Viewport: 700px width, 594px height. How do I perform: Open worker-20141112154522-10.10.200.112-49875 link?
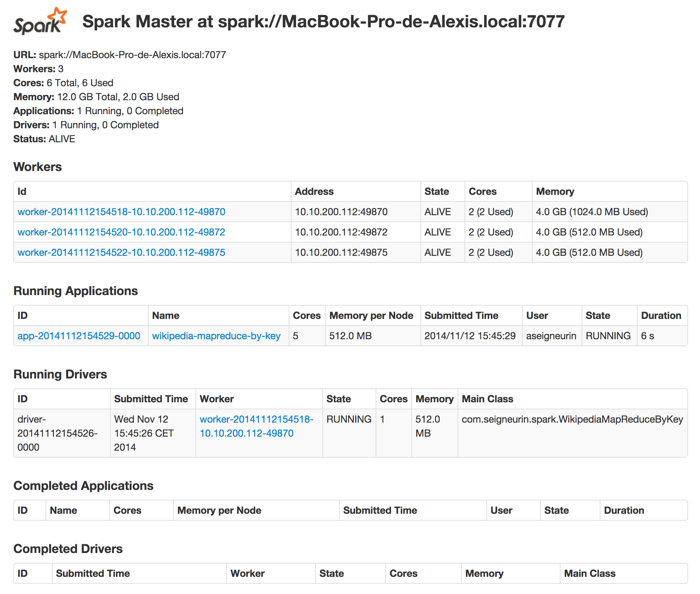(x=121, y=252)
